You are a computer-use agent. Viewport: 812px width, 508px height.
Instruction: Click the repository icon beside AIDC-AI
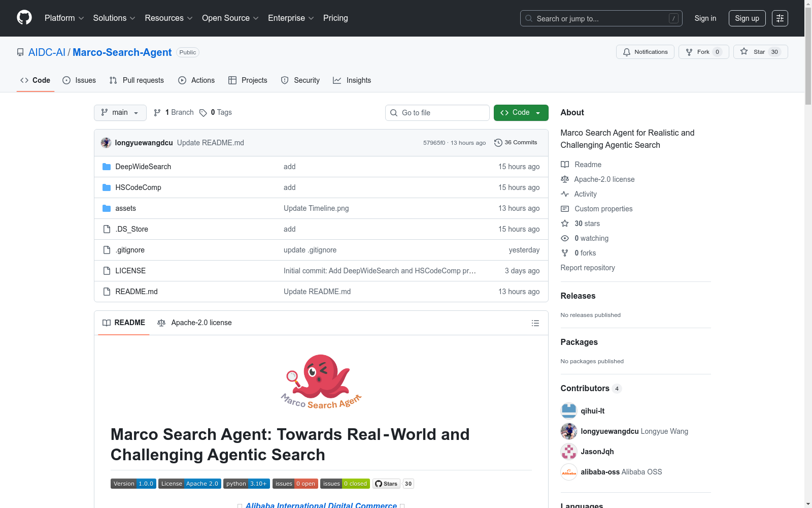pyautogui.click(x=20, y=52)
